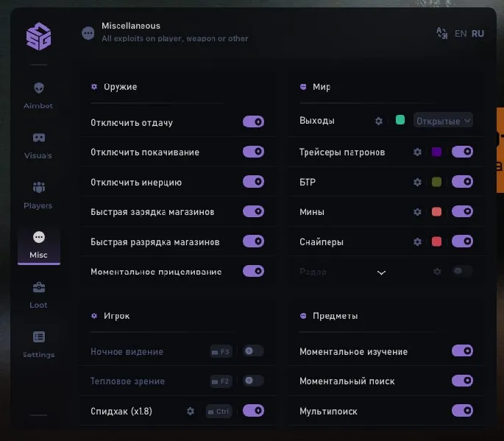Click the gear icon next to Выходы

pyautogui.click(x=379, y=121)
